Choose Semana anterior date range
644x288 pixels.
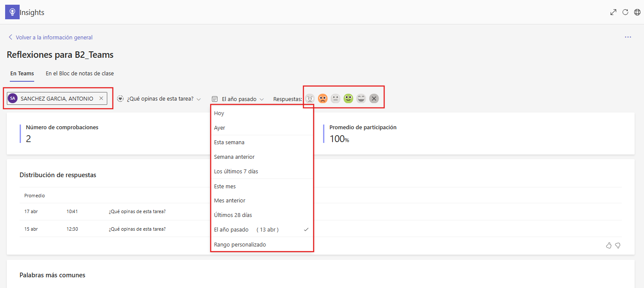262,157
